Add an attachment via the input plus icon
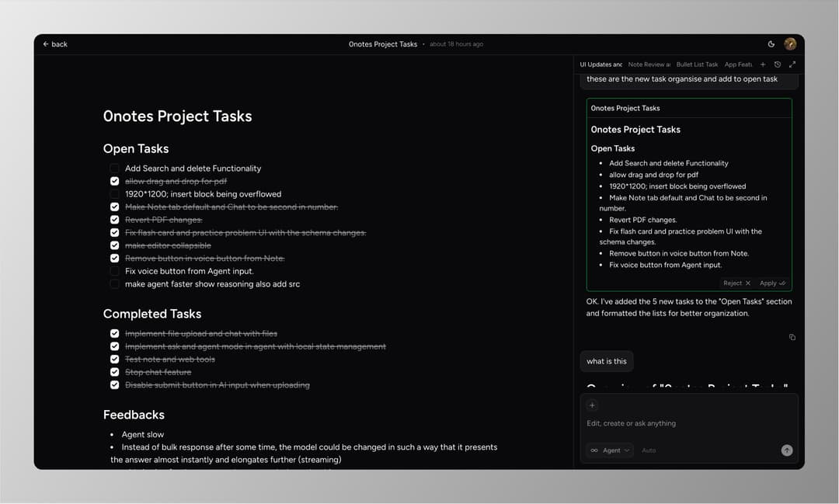 coord(592,405)
